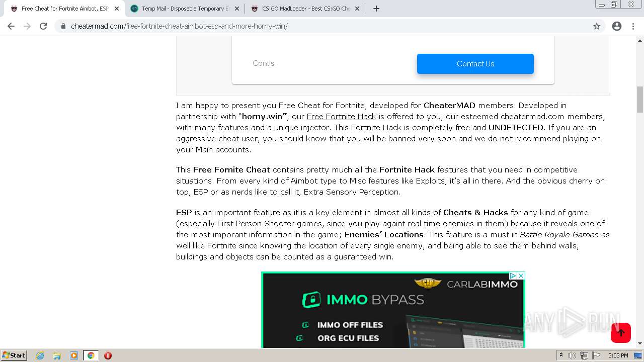Close the Free Cheat for Fortnite tab
This screenshot has height=362, width=644.
tap(117, 9)
